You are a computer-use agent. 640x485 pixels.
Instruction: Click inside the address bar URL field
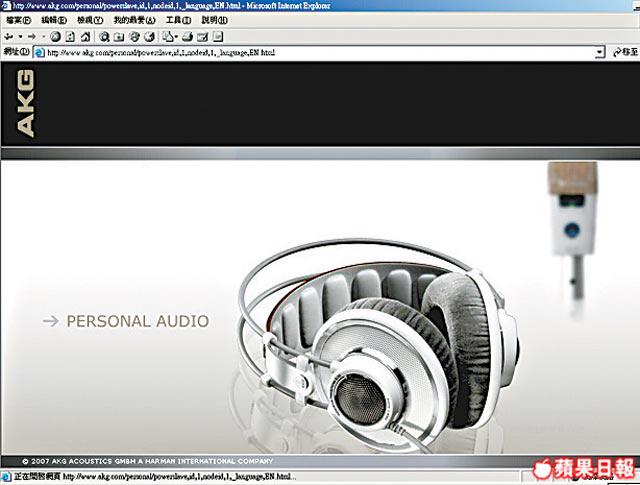pyautogui.click(x=318, y=52)
